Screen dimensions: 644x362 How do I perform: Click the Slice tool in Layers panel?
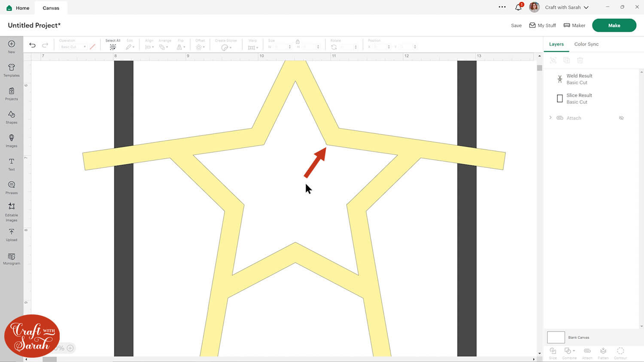[x=553, y=353]
